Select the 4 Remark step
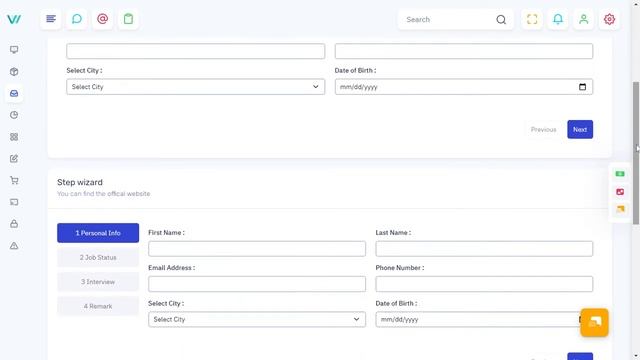 (x=98, y=306)
